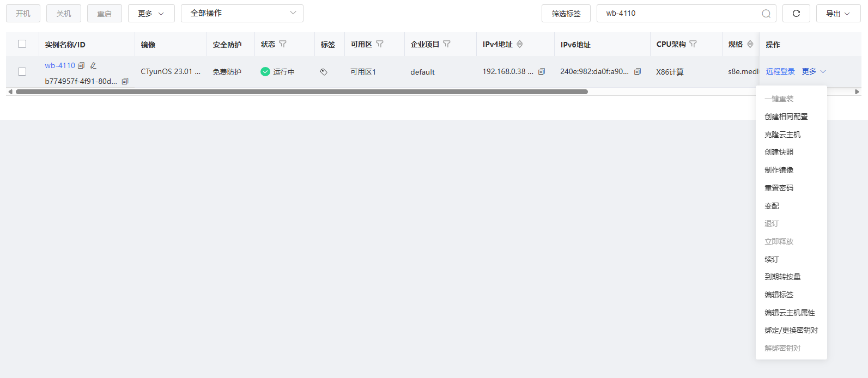Click the 重启 button
868x378 pixels.
[105, 14]
